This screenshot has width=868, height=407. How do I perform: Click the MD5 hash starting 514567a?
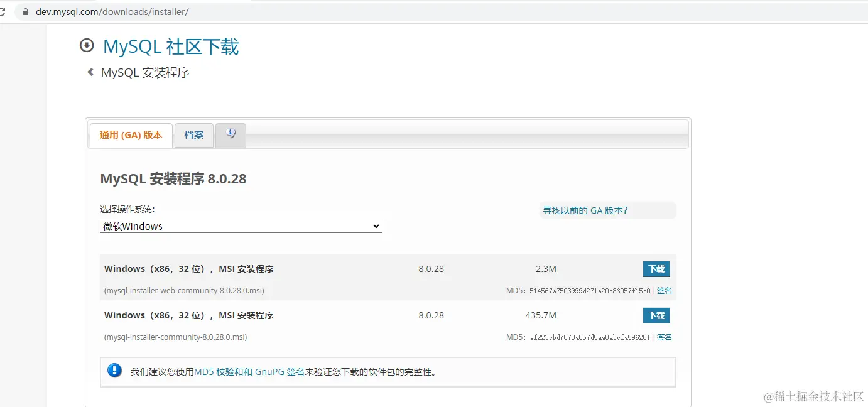590,291
